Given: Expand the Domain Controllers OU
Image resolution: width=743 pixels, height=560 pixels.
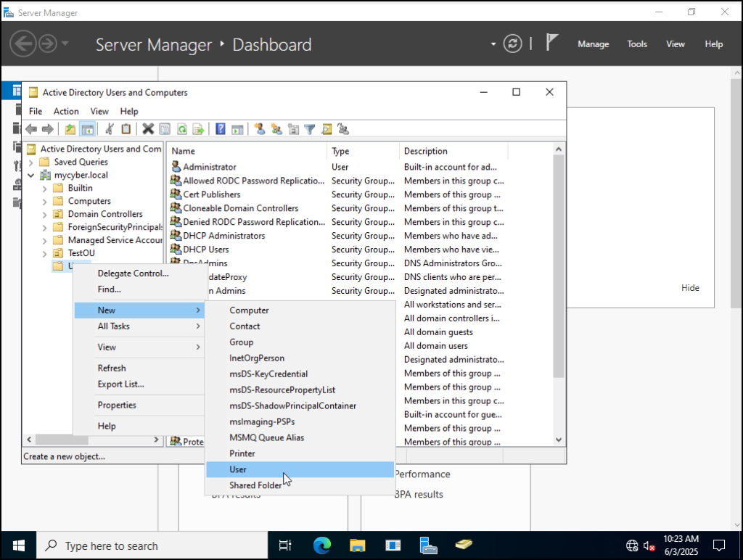Looking at the screenshot, I should (44, 215).
